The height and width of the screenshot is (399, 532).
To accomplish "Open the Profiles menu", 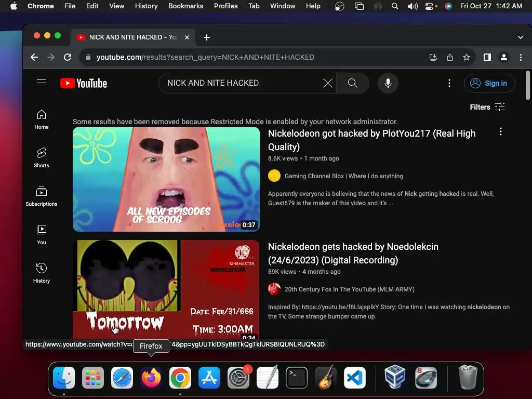I will click(225, 6).
